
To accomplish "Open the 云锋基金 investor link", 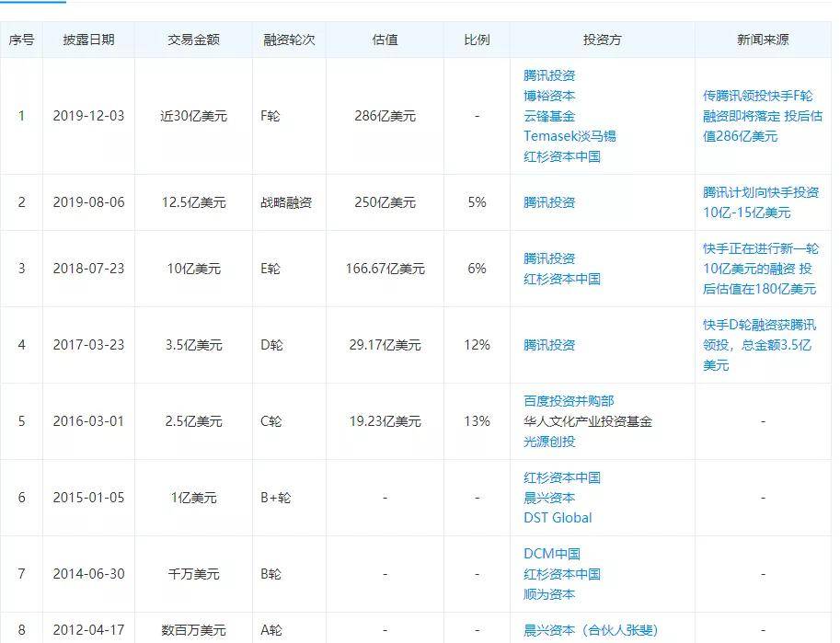I will tap(549, 116).
